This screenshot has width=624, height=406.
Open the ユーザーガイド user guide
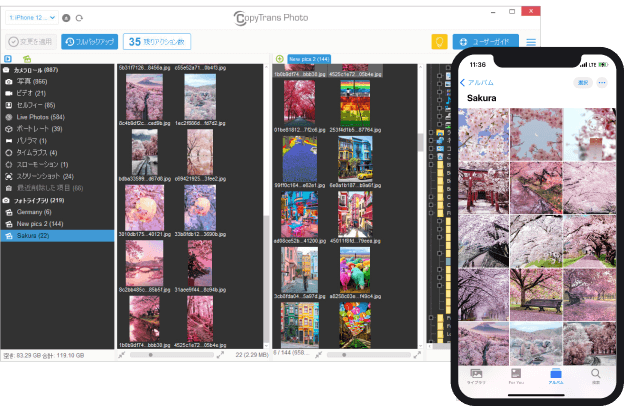486,41
